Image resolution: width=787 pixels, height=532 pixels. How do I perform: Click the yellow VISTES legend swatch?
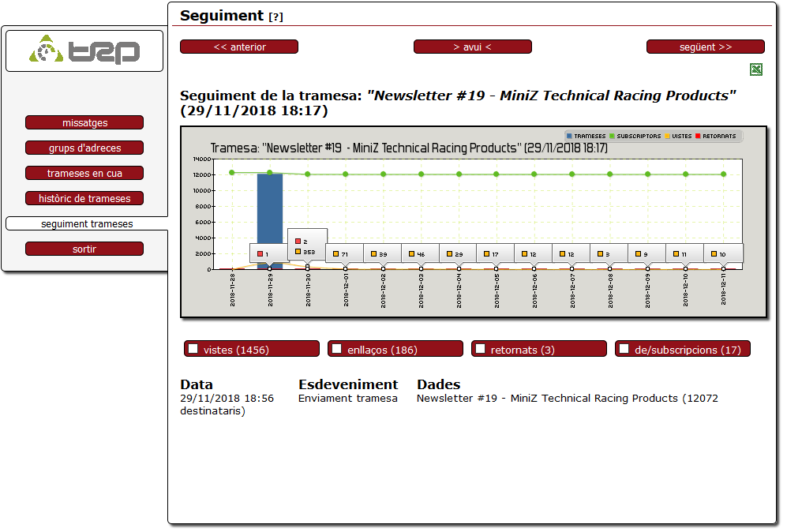667,136
